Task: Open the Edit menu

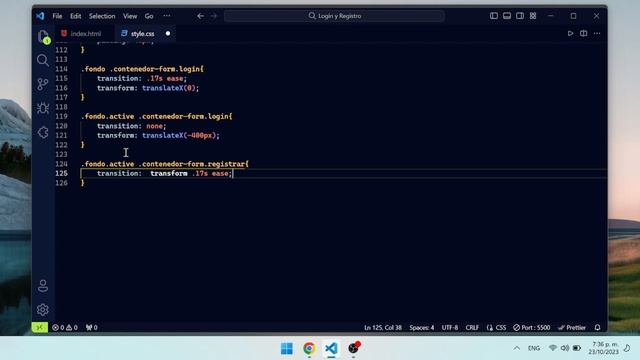Action: click(x=76, y=16)
